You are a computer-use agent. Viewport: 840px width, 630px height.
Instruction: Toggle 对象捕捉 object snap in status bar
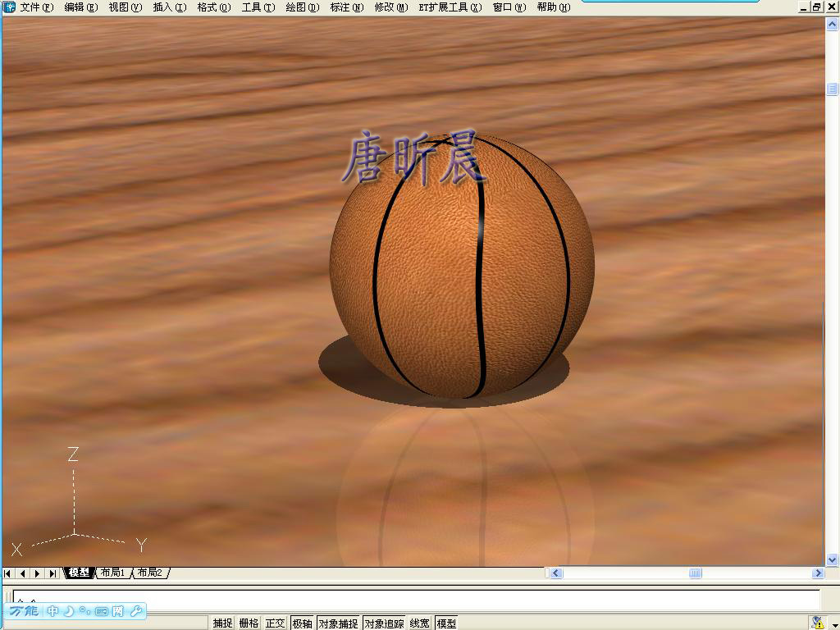click(x=339, y=623)
